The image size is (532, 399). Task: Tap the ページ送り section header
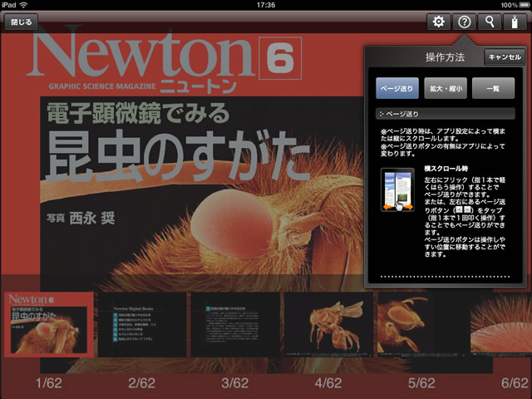[x=446, y=114]
